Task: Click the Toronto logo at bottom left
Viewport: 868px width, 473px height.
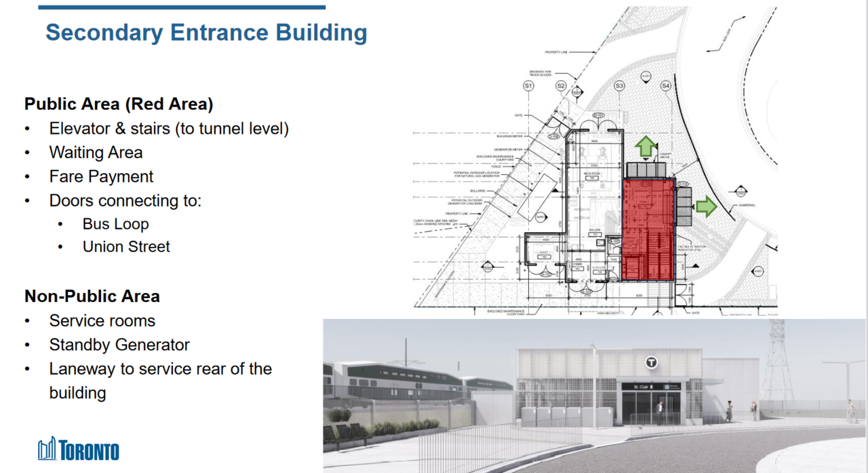Action: point(79,449)
